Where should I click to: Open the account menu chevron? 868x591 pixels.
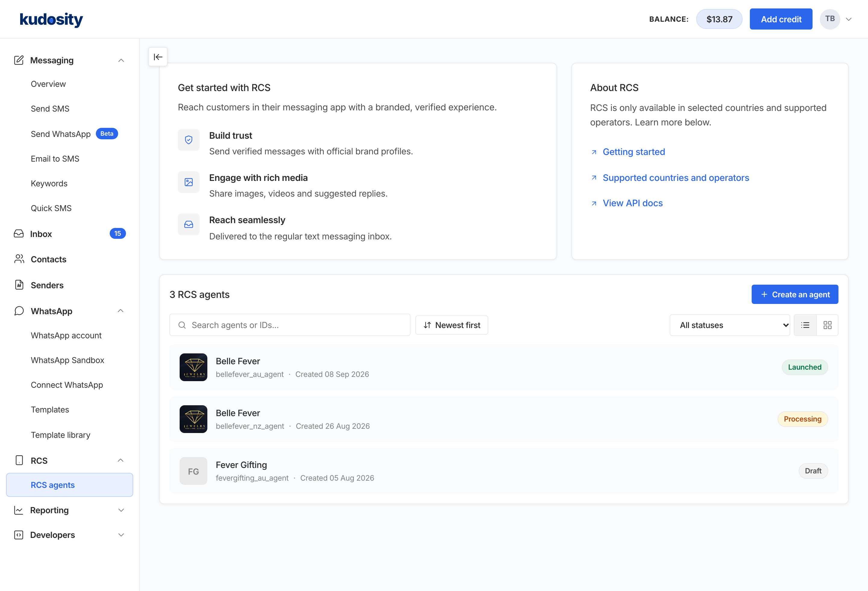[x=849, y=19]
